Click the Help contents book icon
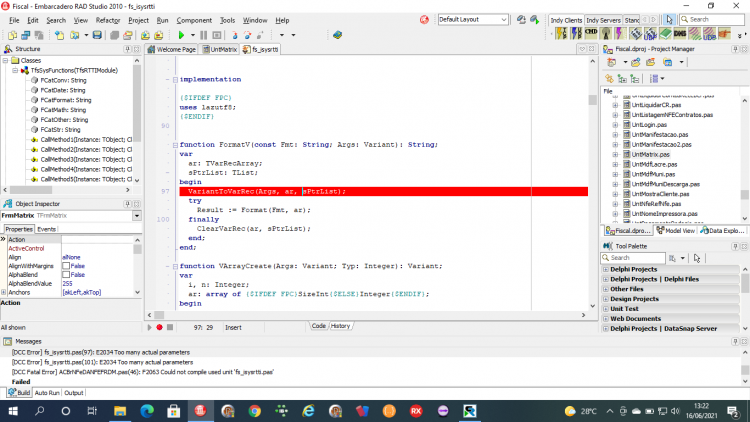 point(338,35)
